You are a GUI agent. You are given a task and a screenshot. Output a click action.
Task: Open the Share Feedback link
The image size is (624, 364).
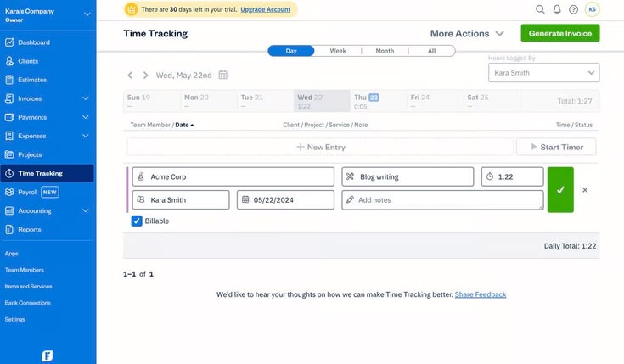point(481,294)
